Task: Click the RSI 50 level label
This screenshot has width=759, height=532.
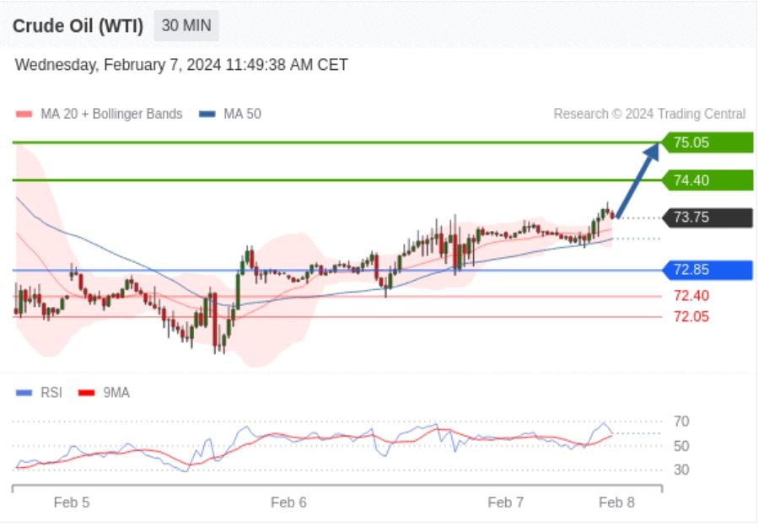Action: pos(681,446)
